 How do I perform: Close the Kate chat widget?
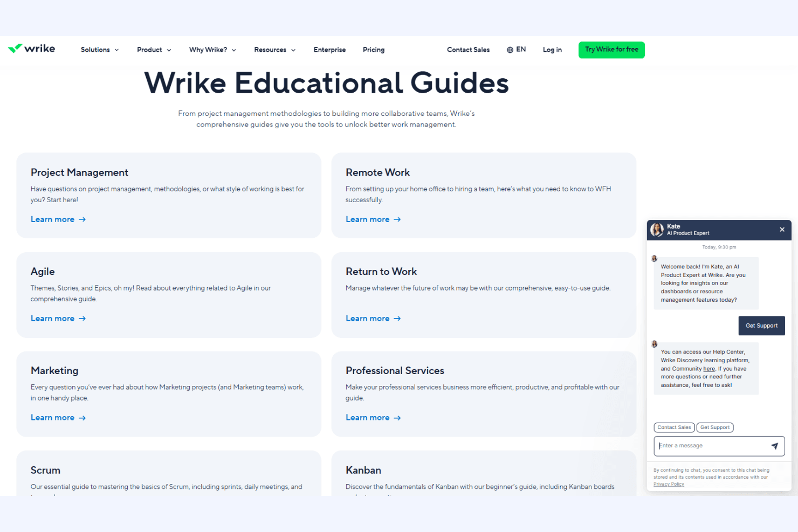(782, 230)
